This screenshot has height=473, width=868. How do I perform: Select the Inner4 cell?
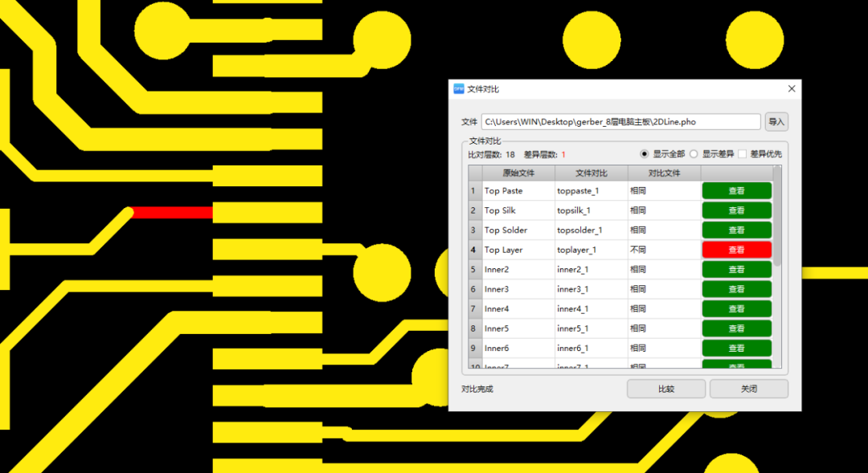[518, 308]
